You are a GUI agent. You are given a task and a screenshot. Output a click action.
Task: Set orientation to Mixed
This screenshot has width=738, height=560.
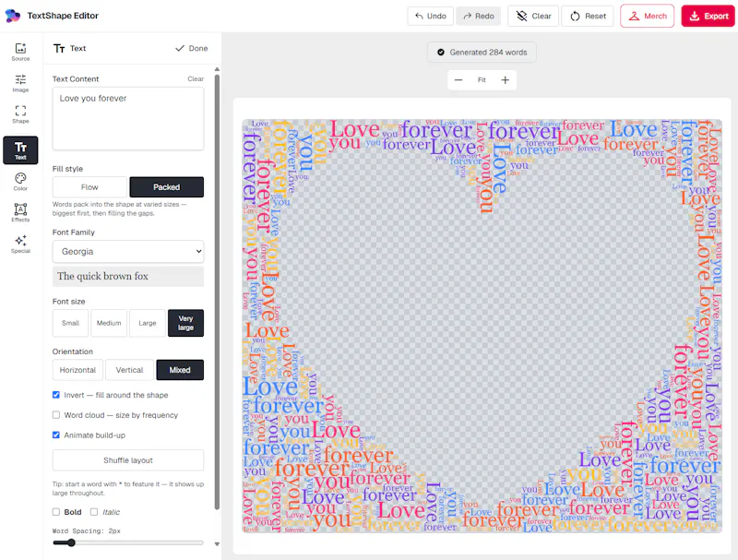tap(180, 370)
